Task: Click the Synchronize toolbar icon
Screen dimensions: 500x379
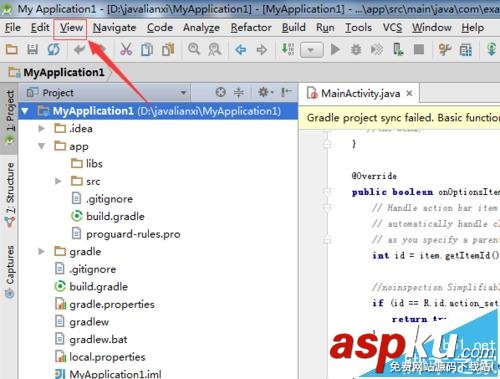Action: point(54,50)
